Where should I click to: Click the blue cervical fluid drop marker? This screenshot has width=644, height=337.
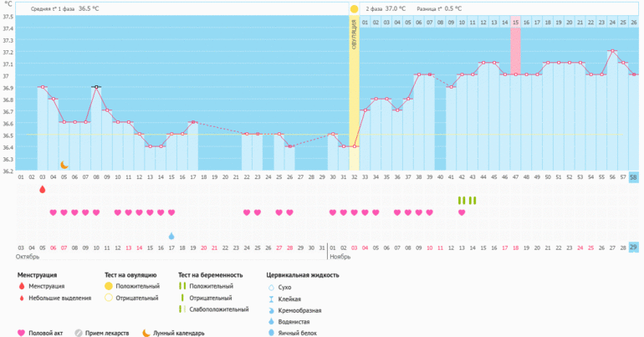tap(171, 236)
